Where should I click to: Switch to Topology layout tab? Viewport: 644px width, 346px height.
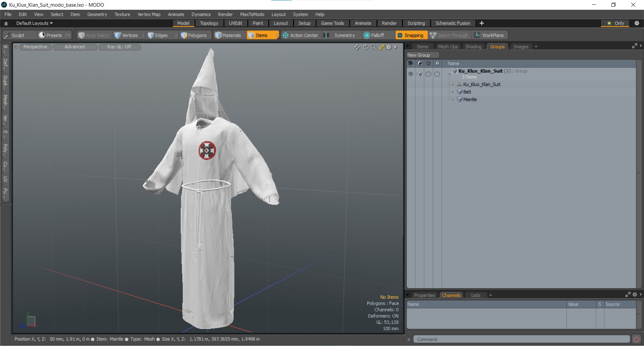click(x=209, y=23)
